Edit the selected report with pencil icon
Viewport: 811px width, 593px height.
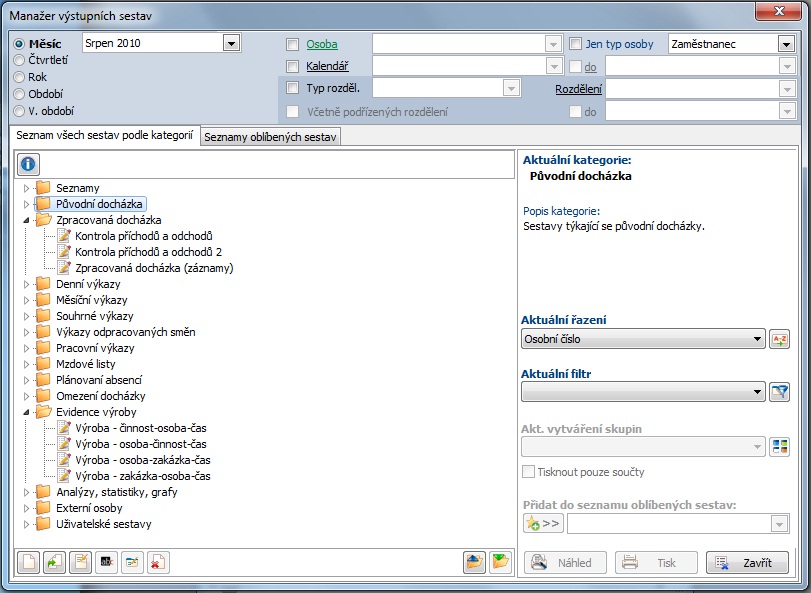pos(81,562)
